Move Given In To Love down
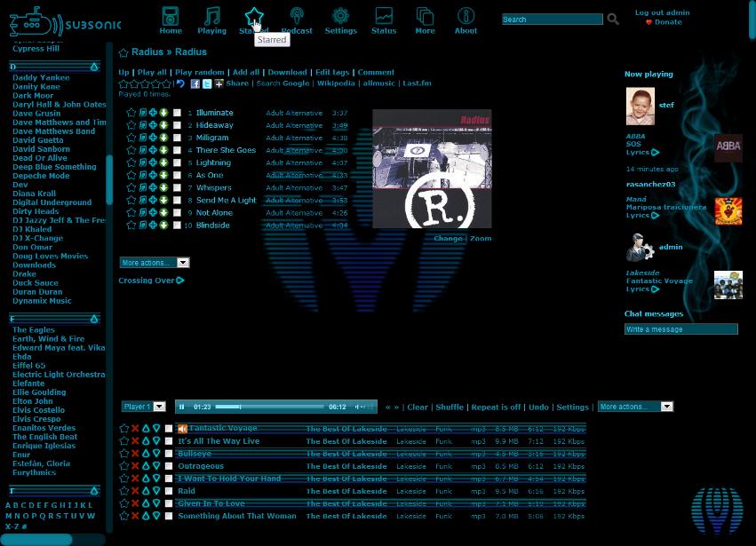Screen dimensions: 756x546 156,503
